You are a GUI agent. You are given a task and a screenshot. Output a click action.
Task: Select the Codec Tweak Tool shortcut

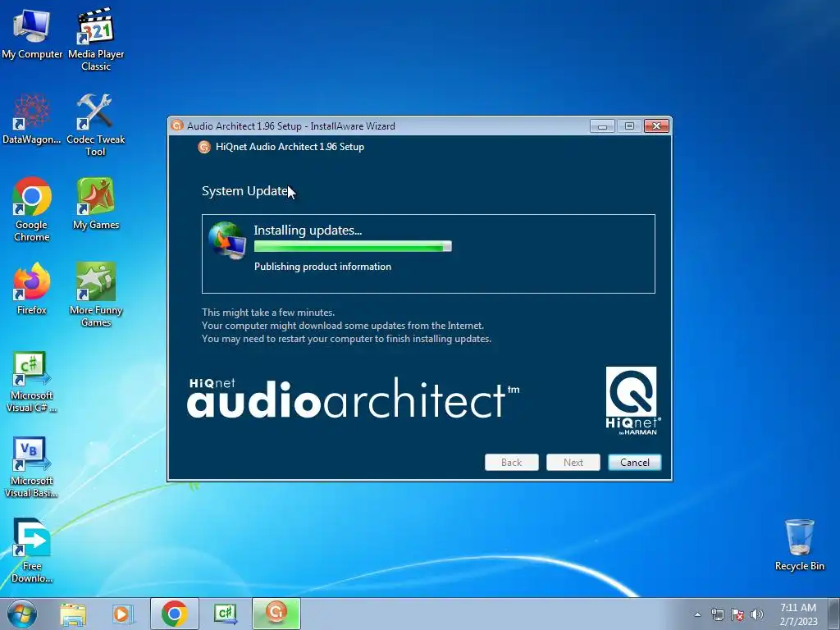pyautogui.click(x=95, y=125)
